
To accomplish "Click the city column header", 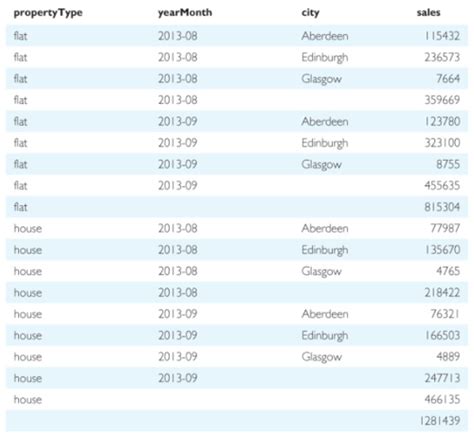I will (310, 13).
